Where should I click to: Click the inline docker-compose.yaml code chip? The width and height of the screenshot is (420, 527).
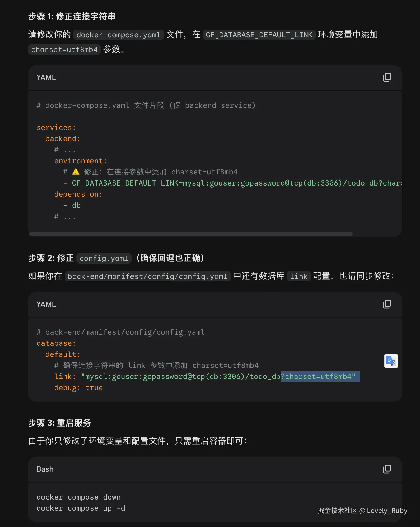coord(118,35)
